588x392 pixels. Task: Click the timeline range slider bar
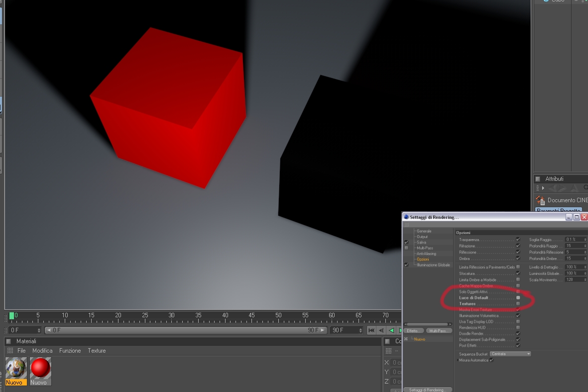[x=186, y=330]
